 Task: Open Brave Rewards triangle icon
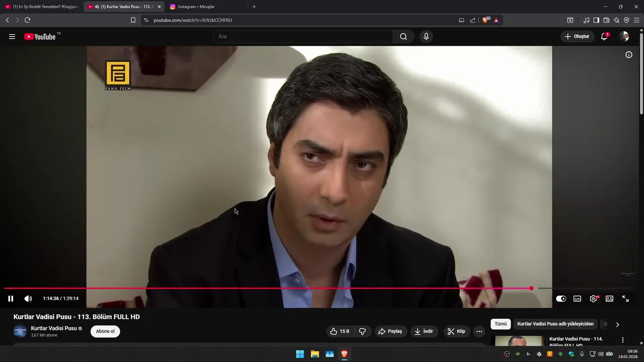(x=496, y=20)
